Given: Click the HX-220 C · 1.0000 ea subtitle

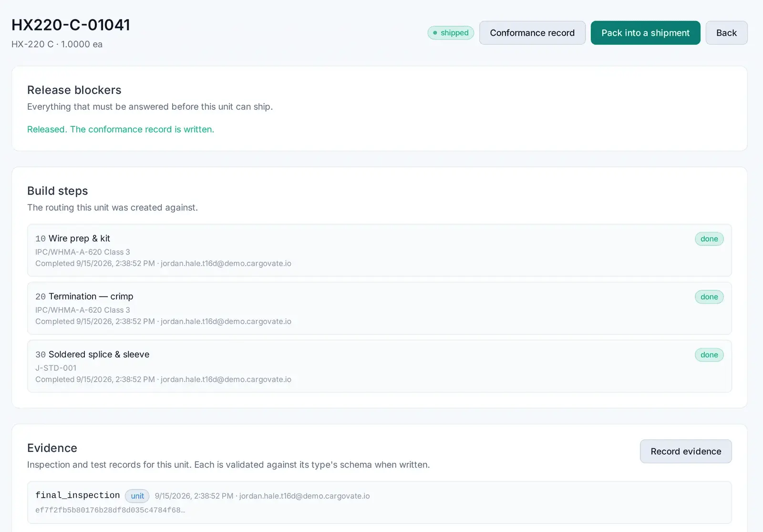Looking at the screenshot, I should (x=57, y=44).
